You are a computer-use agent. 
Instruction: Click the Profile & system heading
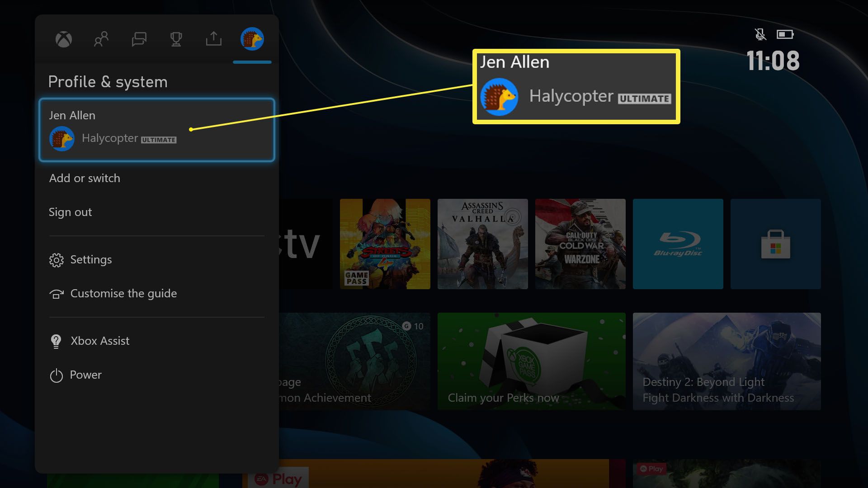[108, 82]
